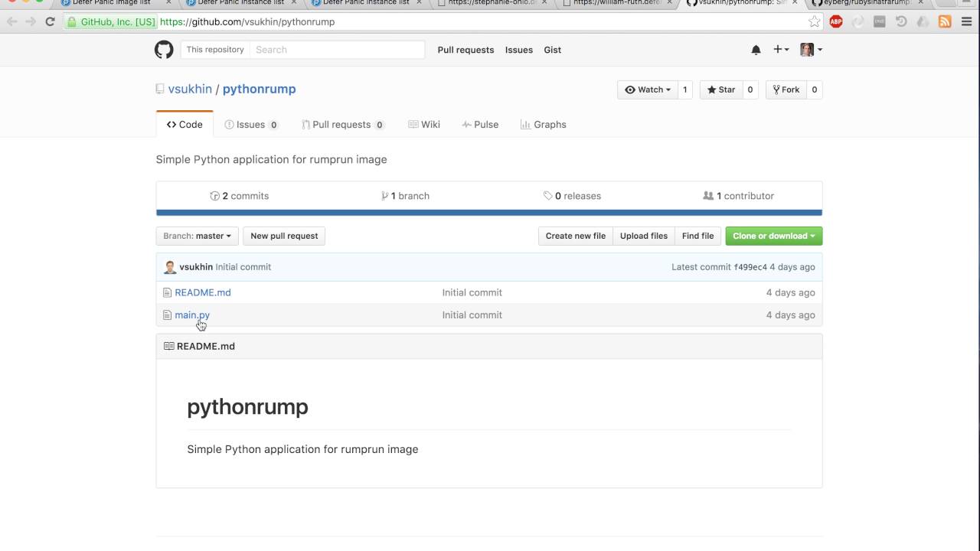Click the browser back arrow
Image resolution: width=980 pixels, height=551 pixels.
[11, 21]
